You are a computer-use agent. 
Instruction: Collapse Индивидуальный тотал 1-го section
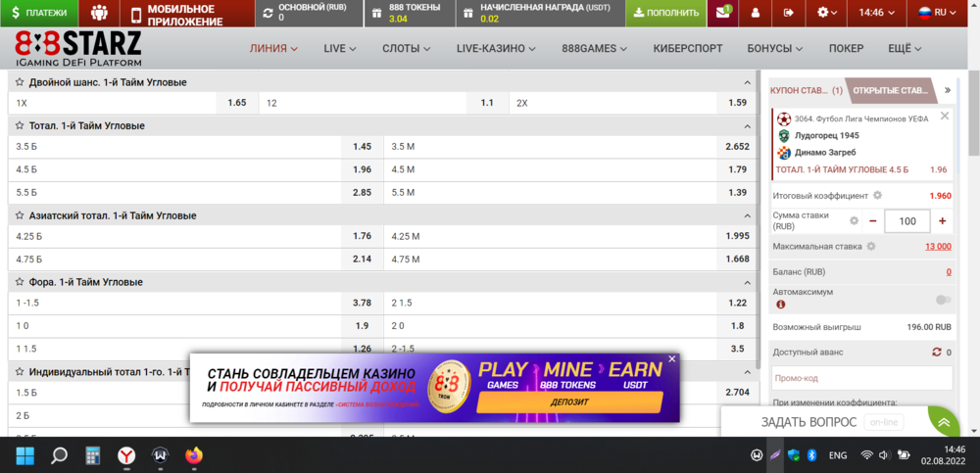(747, 372)
